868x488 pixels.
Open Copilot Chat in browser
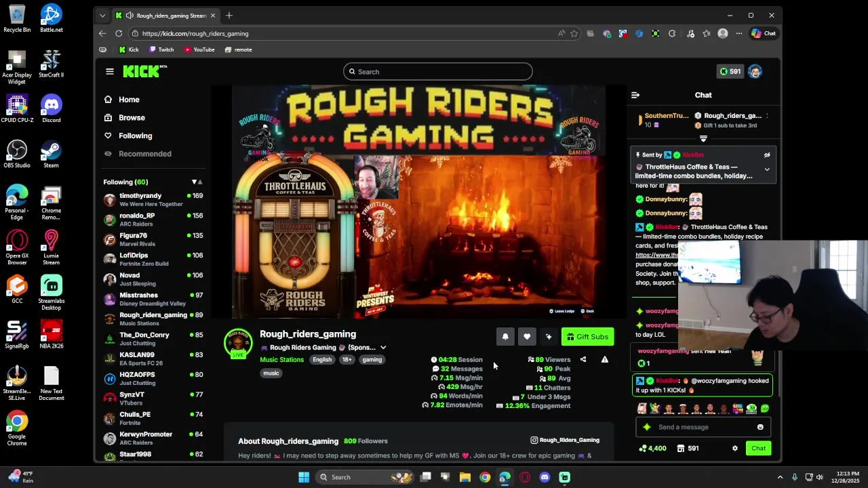pyautogui.click(x=764, y=33)
